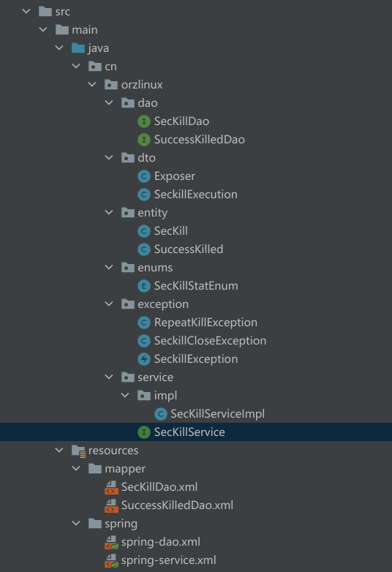Select SuccessKilledDao.xml in the mapper folder
Viewport: 392px width, 572px height.
point(177,505)
